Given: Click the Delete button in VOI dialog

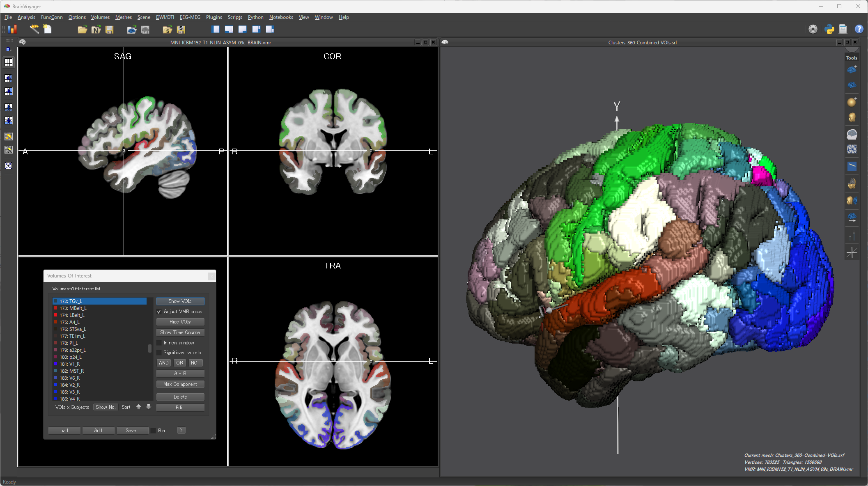Looking at the screenshot, I should (x=180, y=397).
